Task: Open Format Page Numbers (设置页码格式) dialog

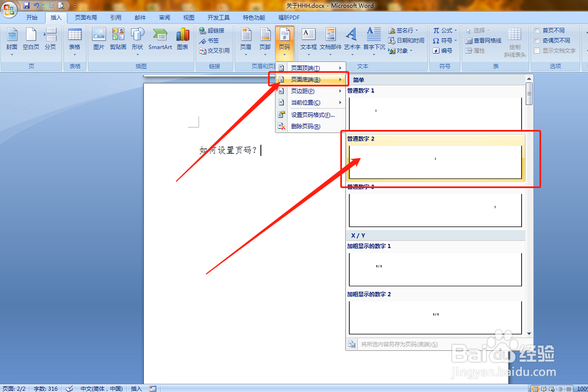Action: 310,115
